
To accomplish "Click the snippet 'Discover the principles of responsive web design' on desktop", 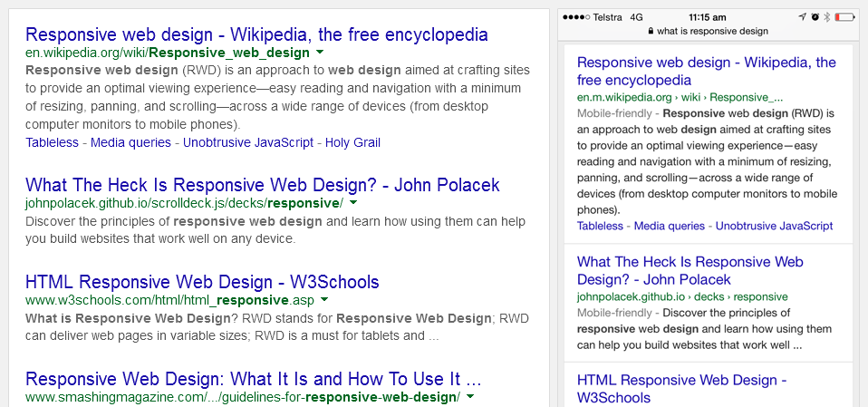I will click(275, 230).
